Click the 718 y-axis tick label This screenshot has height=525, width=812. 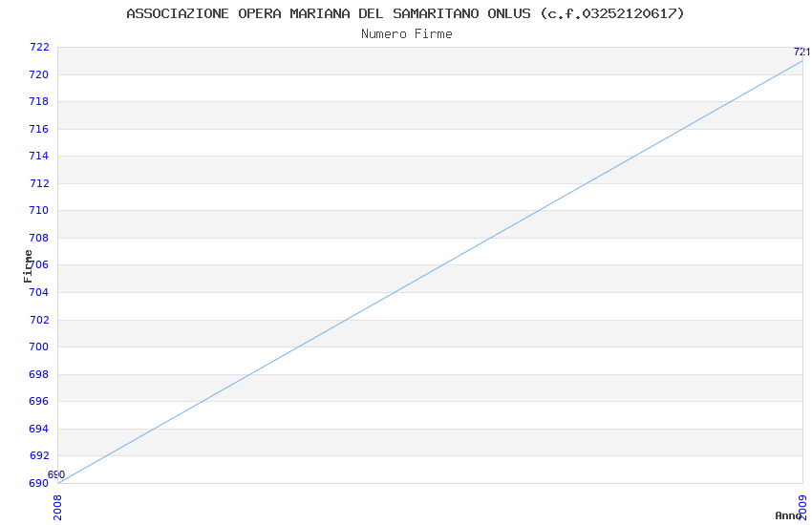pyautogui.click(x=39, y=101)
